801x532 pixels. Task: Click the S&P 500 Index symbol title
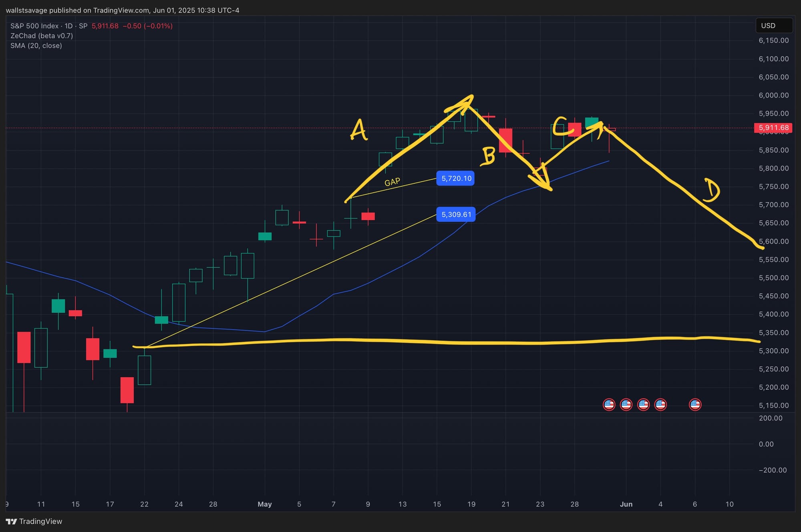[x=34, y=26]
